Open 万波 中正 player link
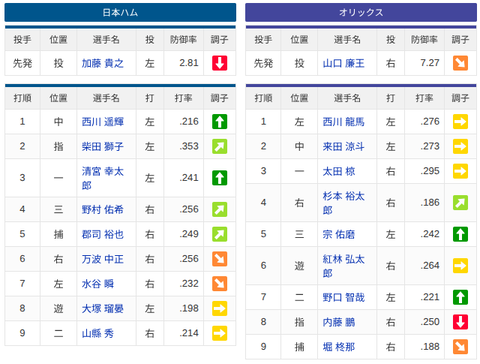Image resolution: width=480 pixels, height=364 pixels. click(x=103, y=259)
